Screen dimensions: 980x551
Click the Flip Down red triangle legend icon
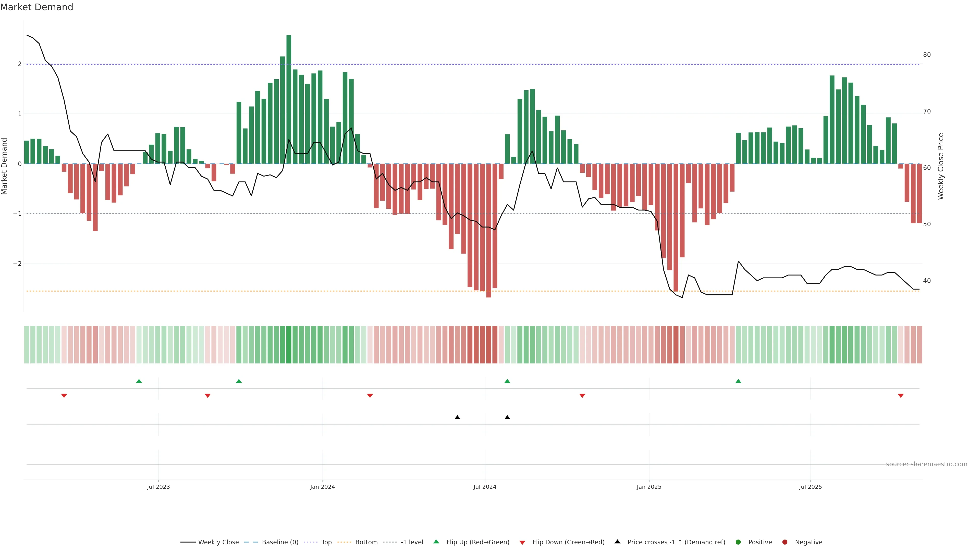tap(522, 542)
